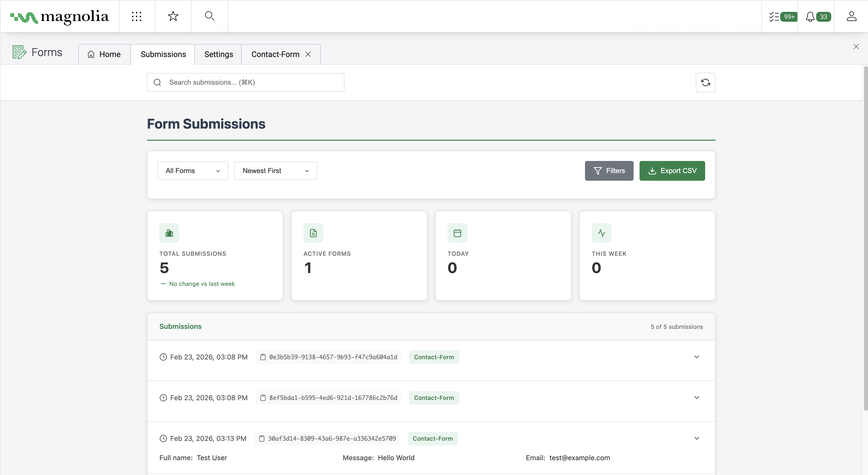This screenshot has height=475, width=868.
Task: Switch to the Settings tab
Action: coord(218,54)
